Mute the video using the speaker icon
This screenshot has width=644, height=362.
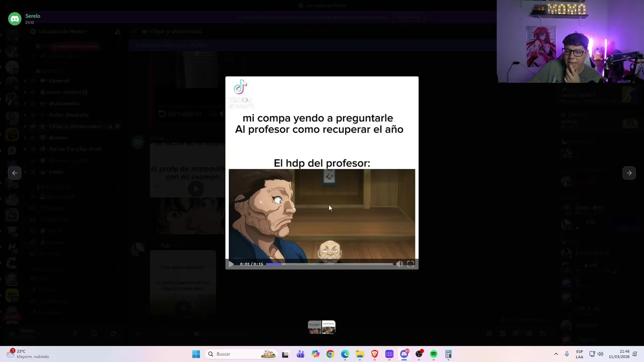[x=399, y=264]
